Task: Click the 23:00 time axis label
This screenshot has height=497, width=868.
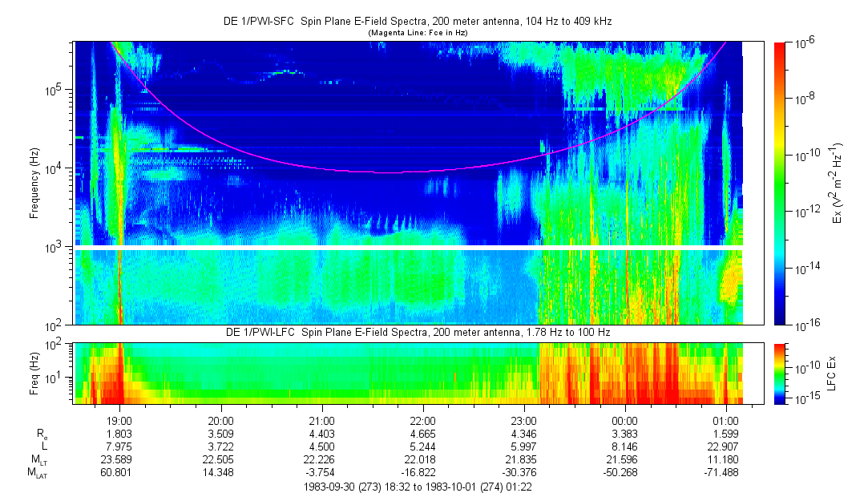Action: [x=523, y=421]
